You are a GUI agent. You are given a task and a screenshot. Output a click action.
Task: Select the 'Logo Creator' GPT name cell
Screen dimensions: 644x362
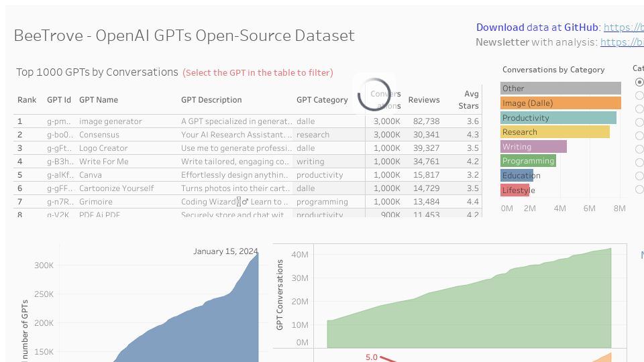pos(103,147)
